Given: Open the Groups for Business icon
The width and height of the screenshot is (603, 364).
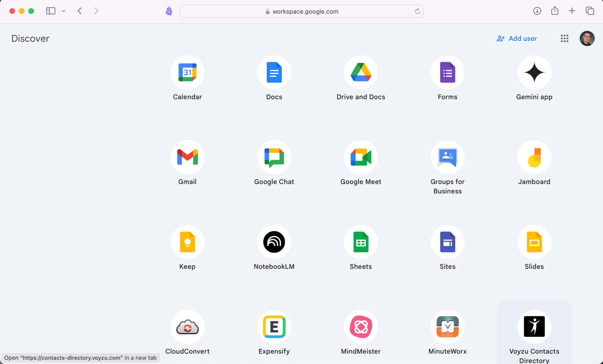Looking at the screenshot, I should click(447, 157).
